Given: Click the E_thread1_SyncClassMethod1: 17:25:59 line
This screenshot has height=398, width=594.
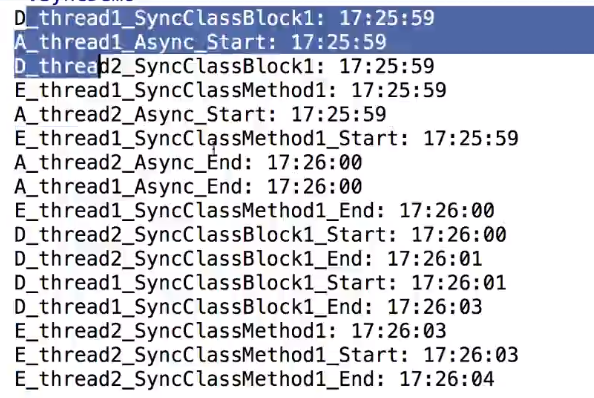Looking at the screenshot, I should [230, 91].
